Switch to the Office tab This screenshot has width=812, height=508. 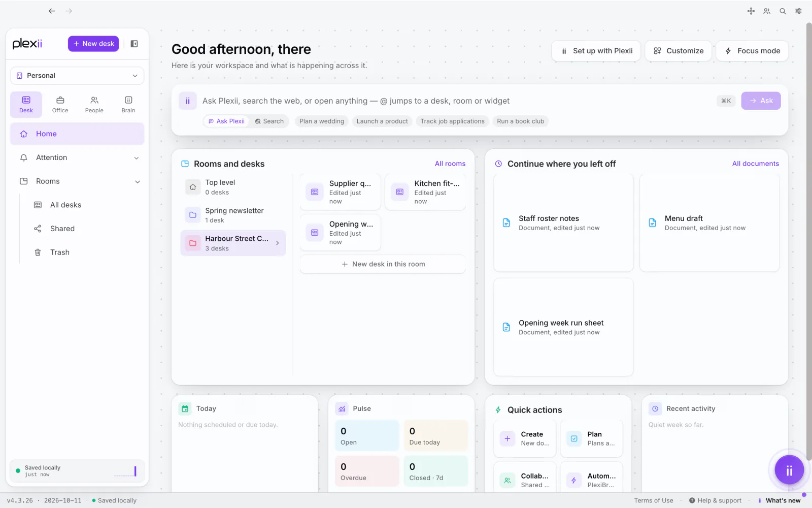point(60,104)
